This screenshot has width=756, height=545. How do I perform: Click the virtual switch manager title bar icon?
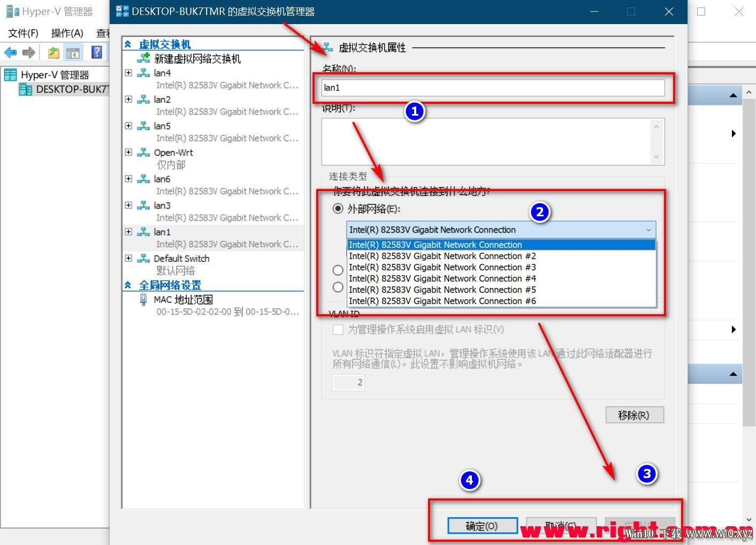(123, 11)
